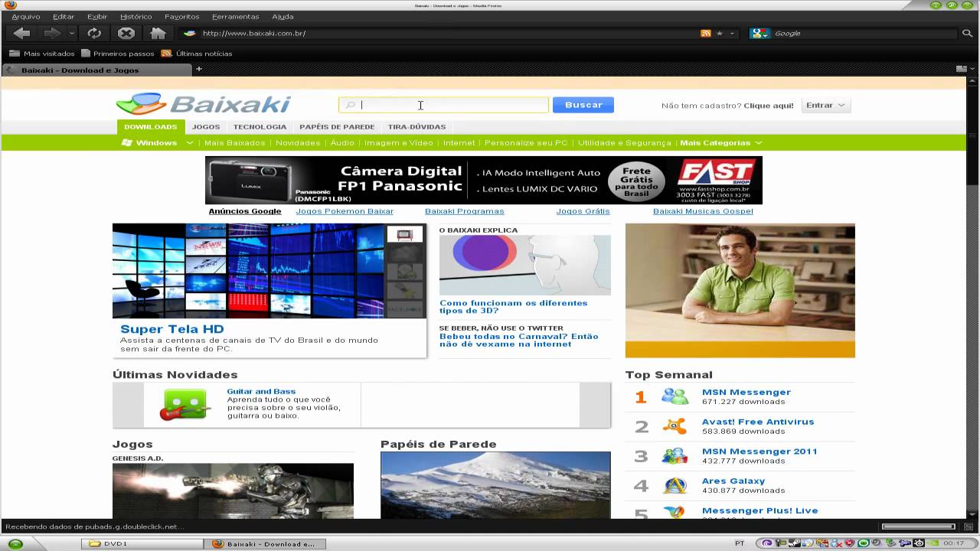Open the Primeiros passos bookmark
Screen dimensions: 980x551
[118, 54]
